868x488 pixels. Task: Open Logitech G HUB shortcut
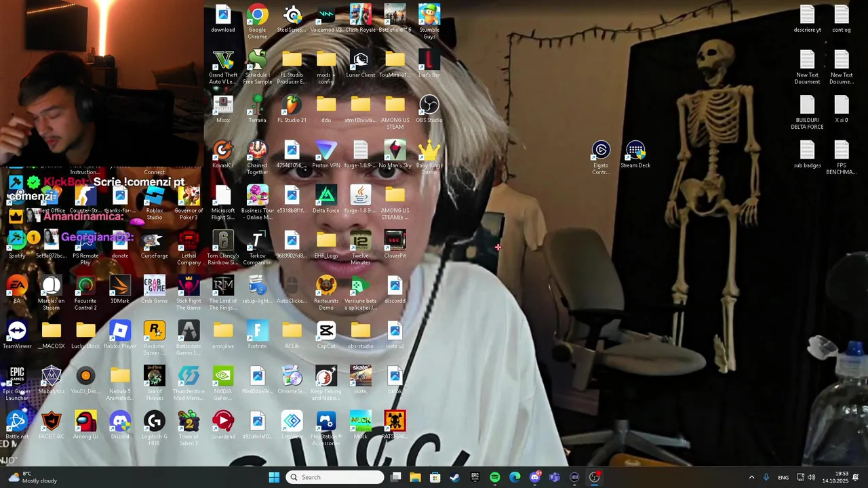[155, 428]
